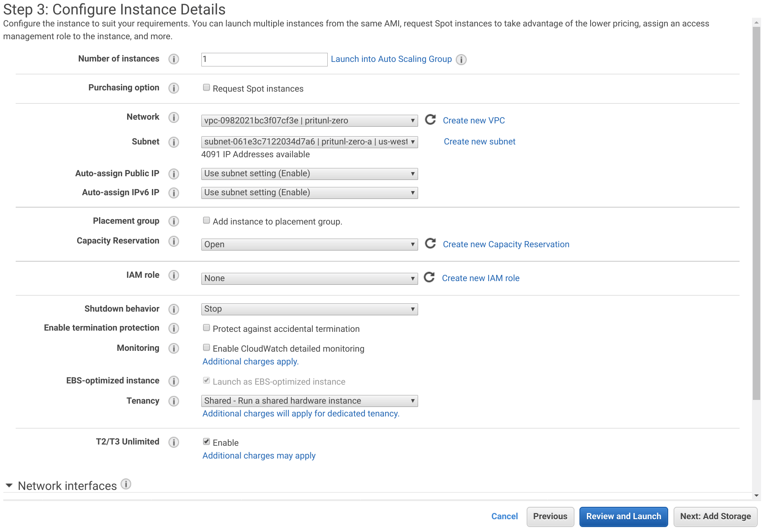Viewport: 766px width, 532px height.
Task: Click info icon for Enable termination protection
Action: coord(174,328)
